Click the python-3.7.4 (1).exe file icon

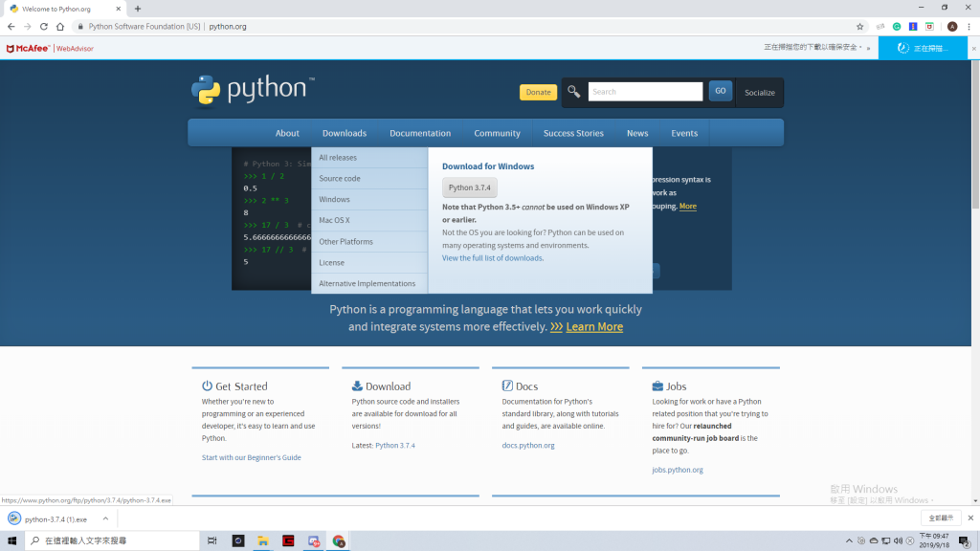pos(13,518)
